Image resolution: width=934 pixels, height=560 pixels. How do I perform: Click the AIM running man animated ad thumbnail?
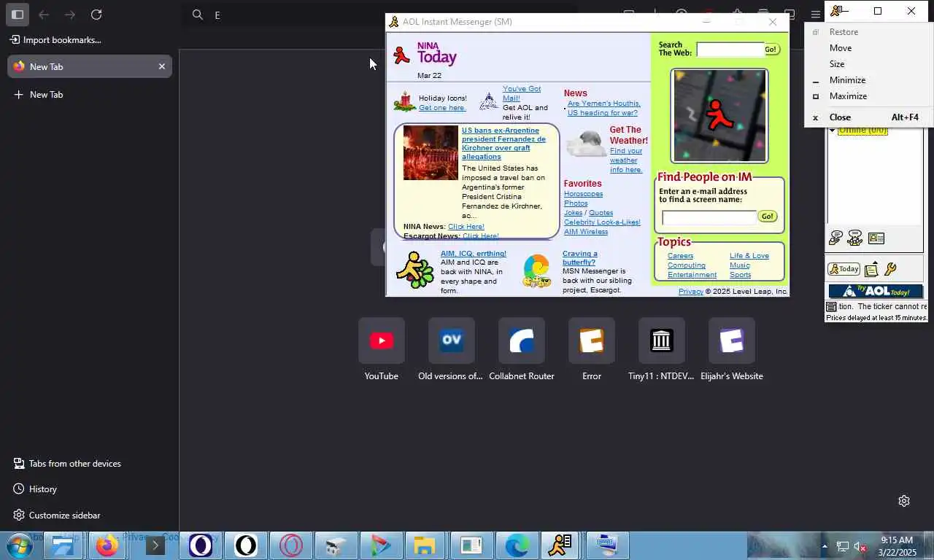point(719,116)
